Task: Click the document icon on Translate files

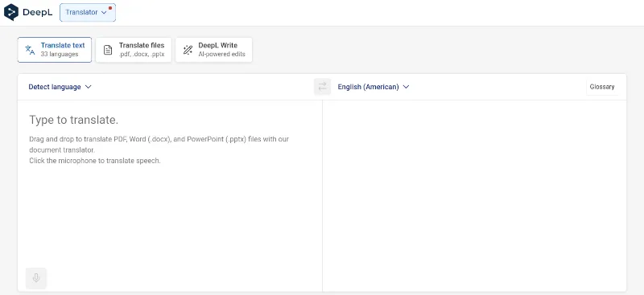Action: click(x=108, y=50)
